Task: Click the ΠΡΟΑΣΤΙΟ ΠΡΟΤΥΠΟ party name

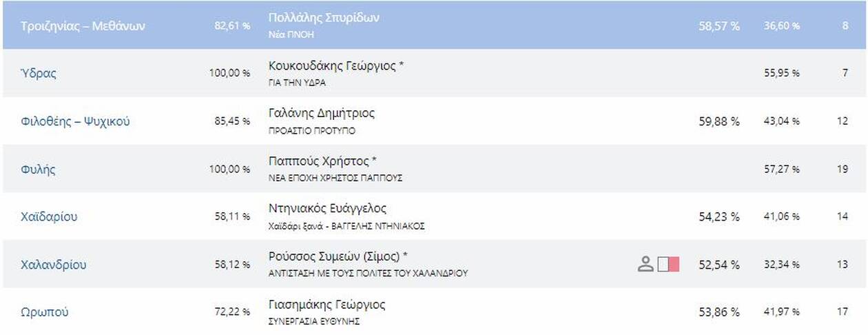Action: coord(311,131)
